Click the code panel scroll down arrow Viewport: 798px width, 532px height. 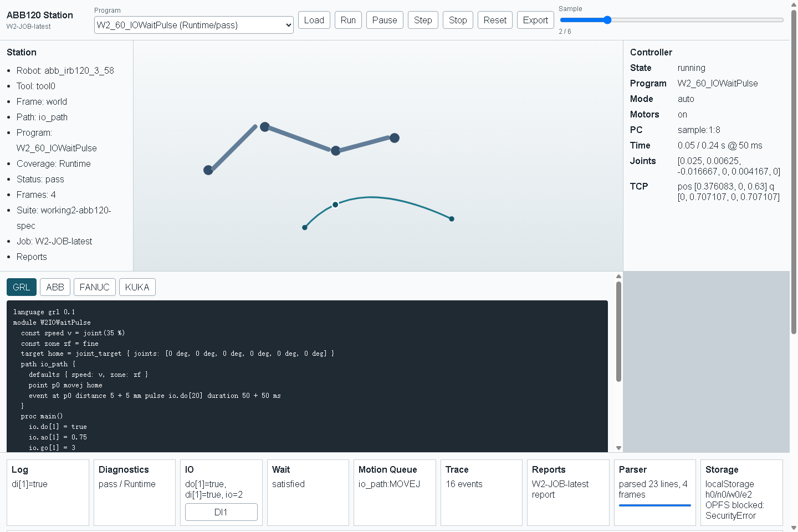tap(618, 448)
